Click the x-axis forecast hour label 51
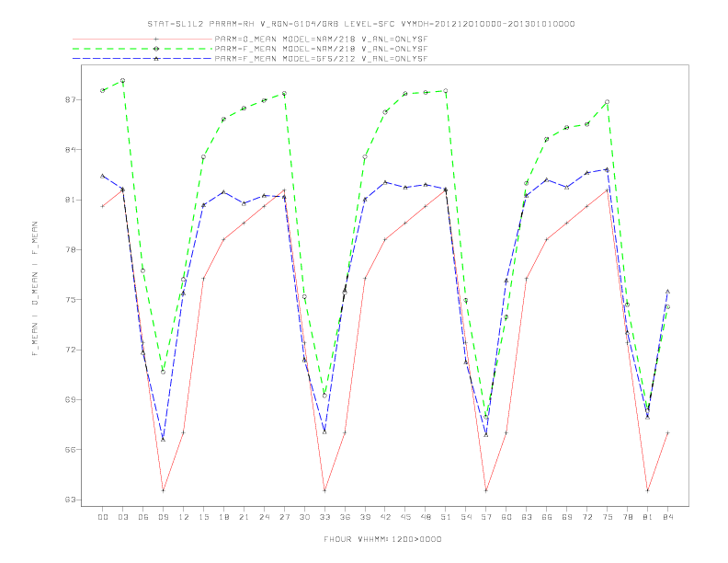Image resolution: width=728 pixels, height=563 pixels. click(x=446, y=517)
